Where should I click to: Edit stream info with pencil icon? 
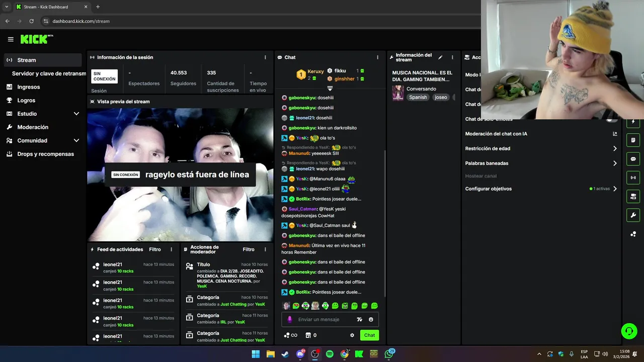point(440,57)
